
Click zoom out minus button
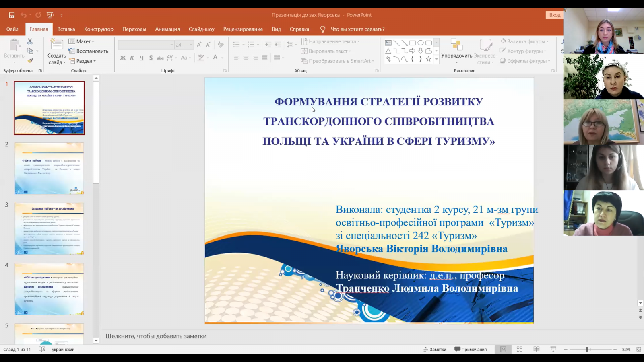[566, 349]
